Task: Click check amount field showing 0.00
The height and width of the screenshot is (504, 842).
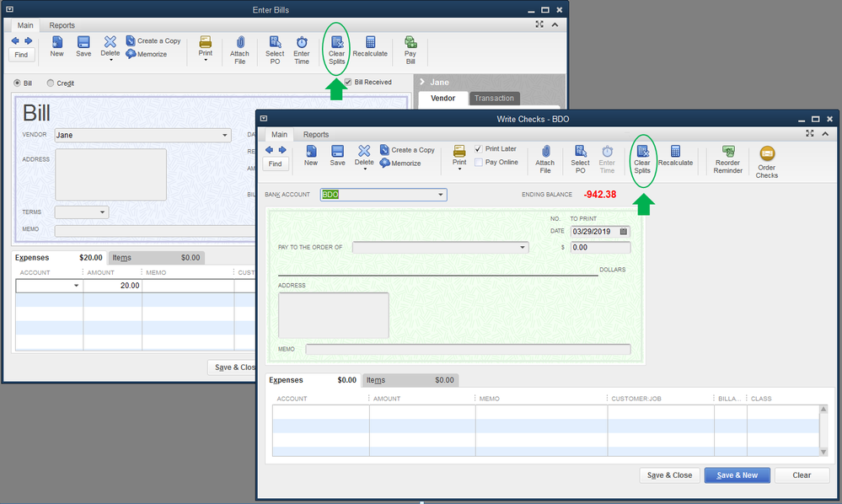Action: click(600, 248)
